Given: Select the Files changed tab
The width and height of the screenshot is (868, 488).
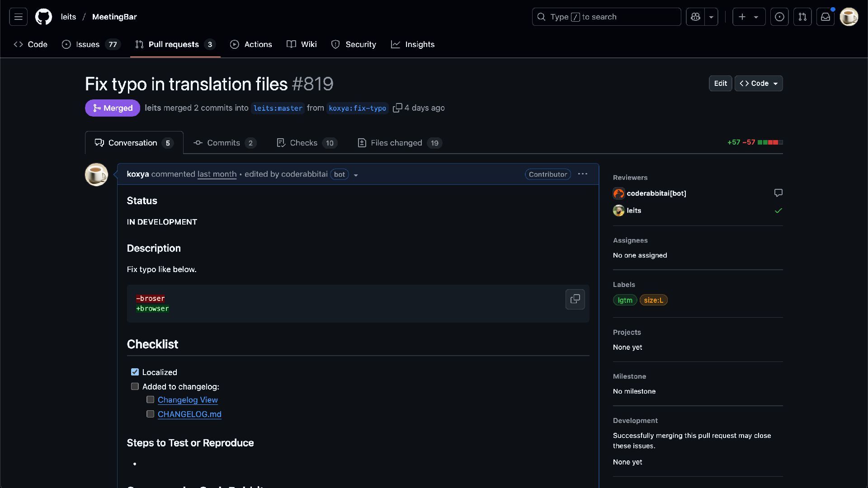Looking at the screenshot, I should [400, 143].
